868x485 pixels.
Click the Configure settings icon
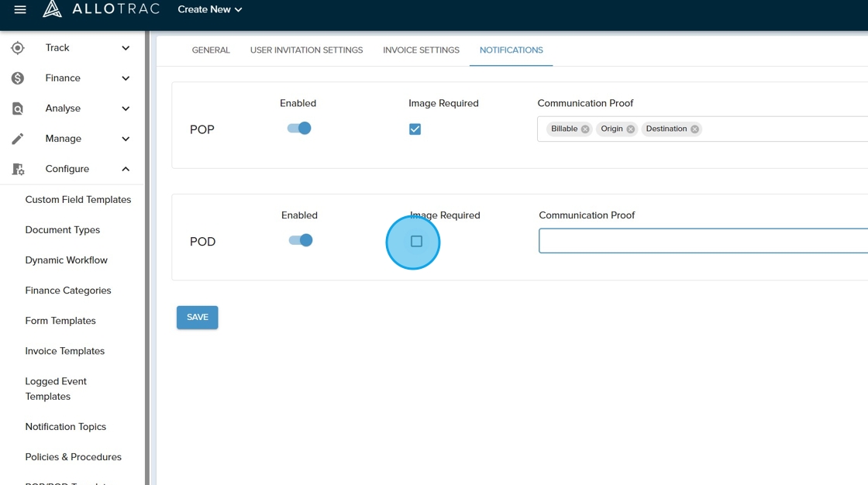click(18, 169)
